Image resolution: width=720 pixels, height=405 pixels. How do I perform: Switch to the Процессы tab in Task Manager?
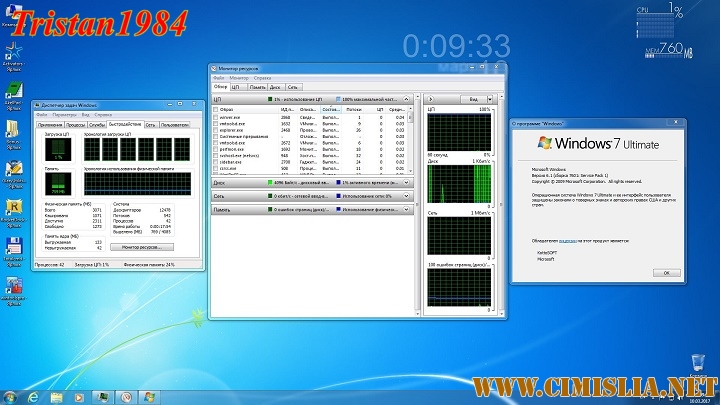click(x=75, y=125)
